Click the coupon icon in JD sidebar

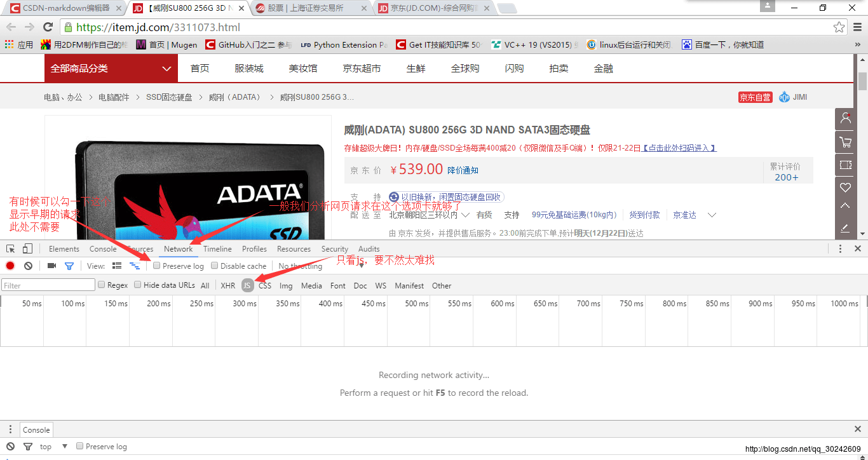click(845, 165)
